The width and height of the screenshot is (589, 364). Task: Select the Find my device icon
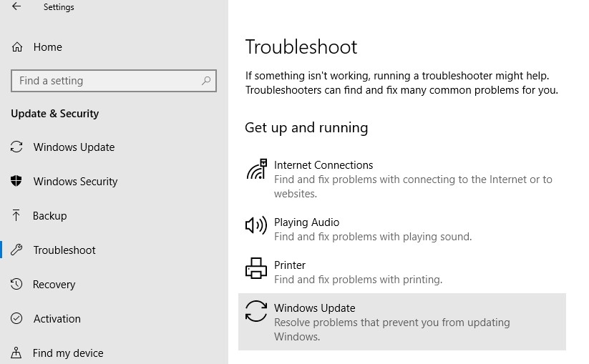(17, 353)
